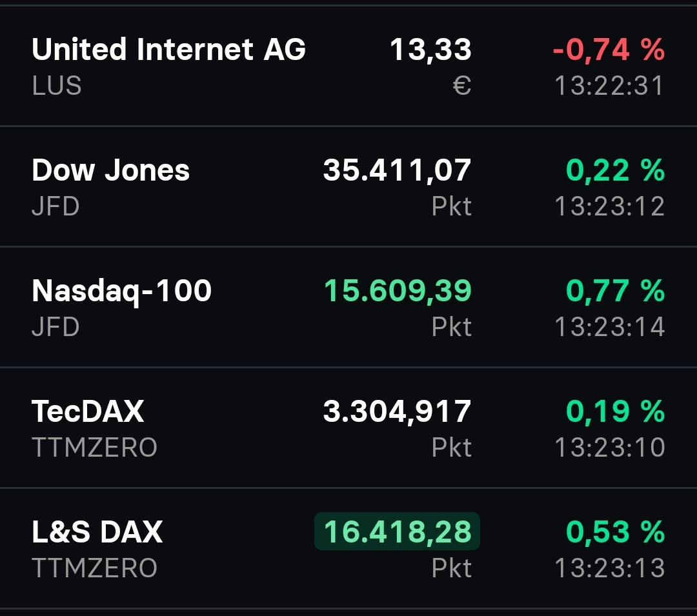Open the United Internet AG detail view

point(169,49)
